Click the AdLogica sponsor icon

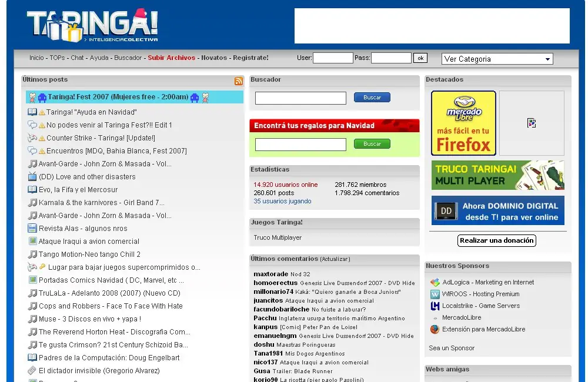pyautogui.click(x=435, y=282)
